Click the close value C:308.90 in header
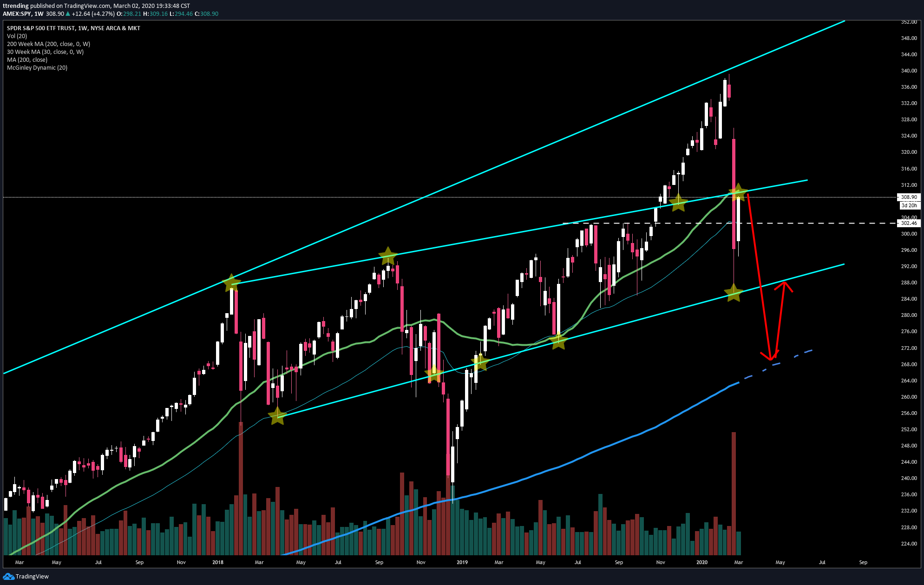This screenshot has height=585, width=924. click(206, 13)
